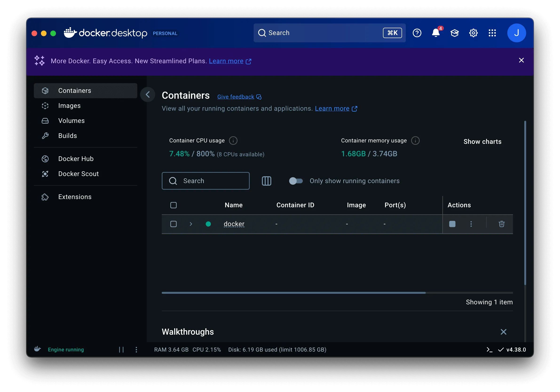Open the help question-mark icon

pos(417,33)
